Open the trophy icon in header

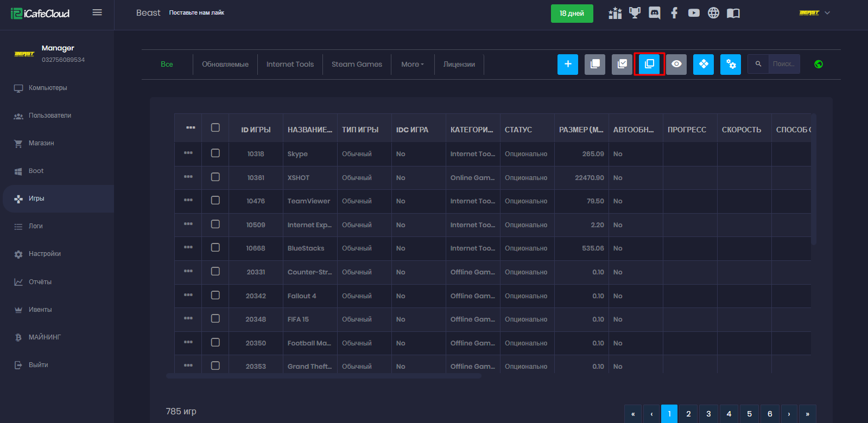point(635,13)
